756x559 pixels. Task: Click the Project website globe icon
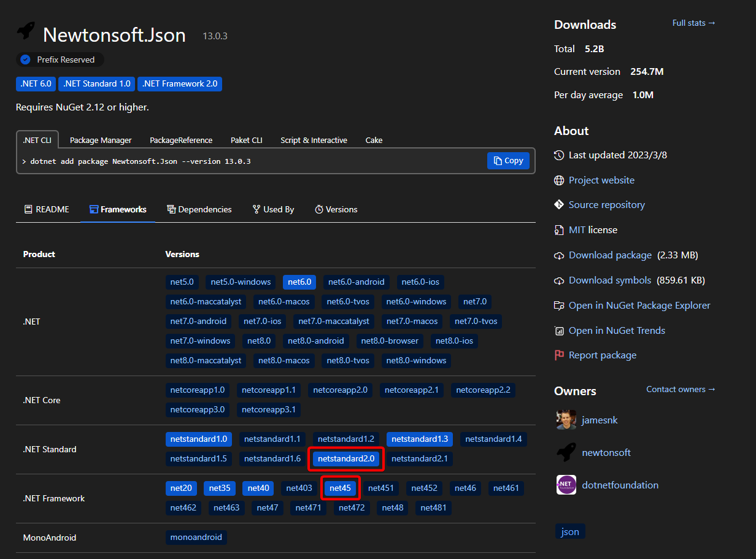558,180
